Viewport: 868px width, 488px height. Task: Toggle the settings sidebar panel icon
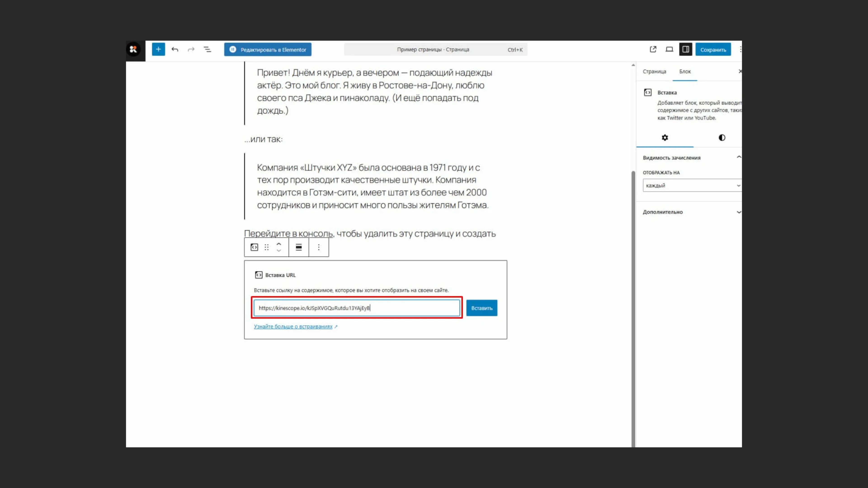click(x=685, y=49)
